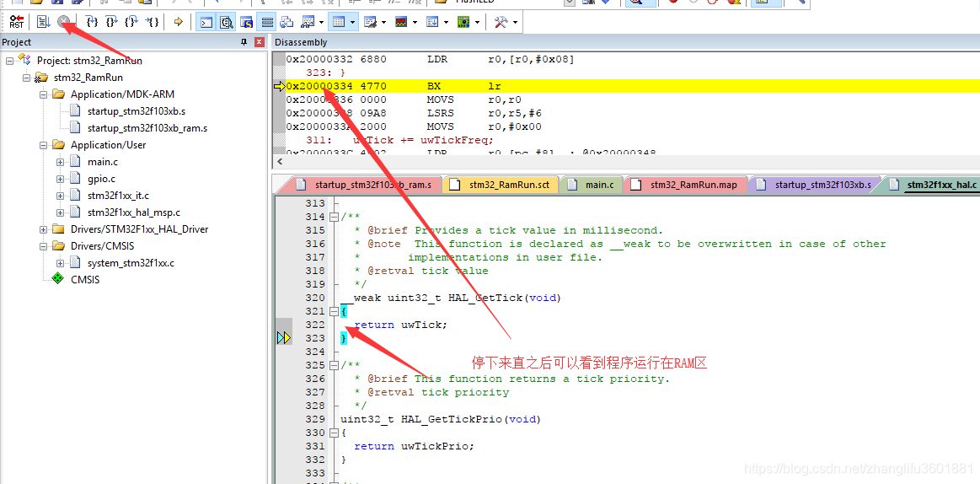Toggle the Registers Window
This screenshot has height=484, width=980.
267,23
